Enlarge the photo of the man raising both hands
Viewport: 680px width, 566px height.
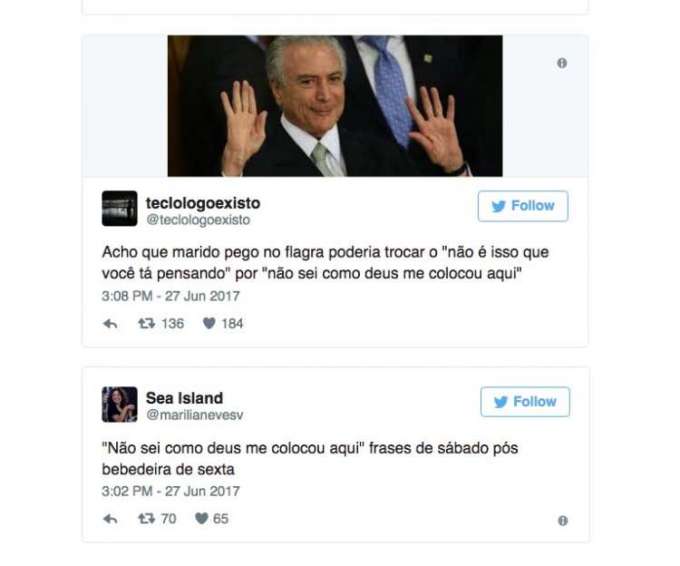tap(335, 106)
